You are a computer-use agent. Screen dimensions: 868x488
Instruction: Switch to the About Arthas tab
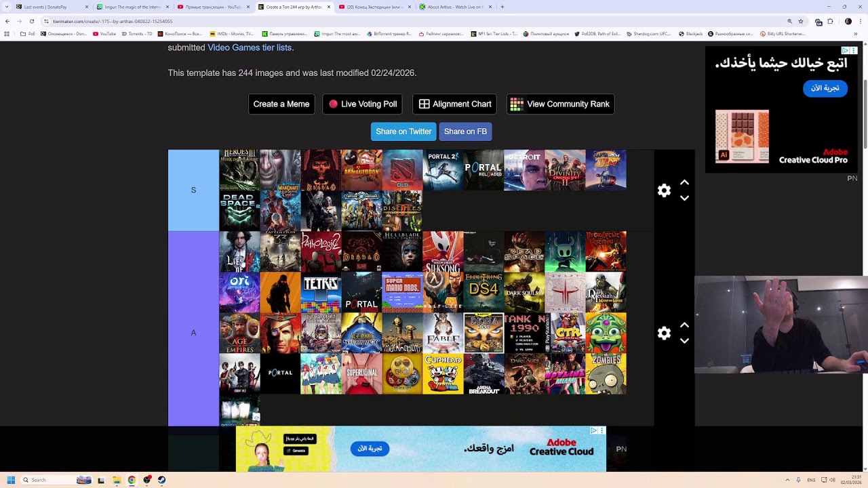(x=454, y=7)
